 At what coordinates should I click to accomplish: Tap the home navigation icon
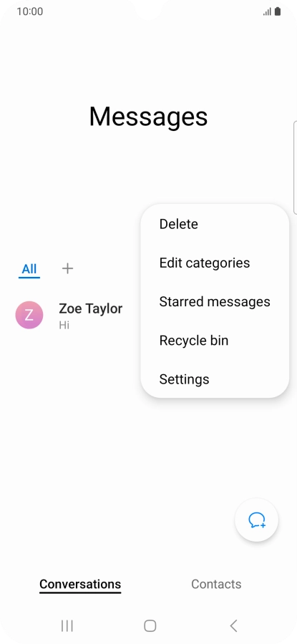[x=150, y=625]
